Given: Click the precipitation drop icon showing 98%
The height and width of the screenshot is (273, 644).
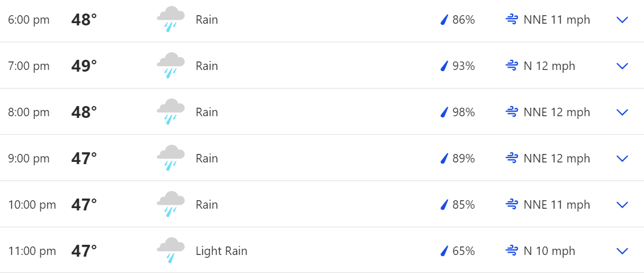Looking at the screenshot, I should (x=444, y=112).
